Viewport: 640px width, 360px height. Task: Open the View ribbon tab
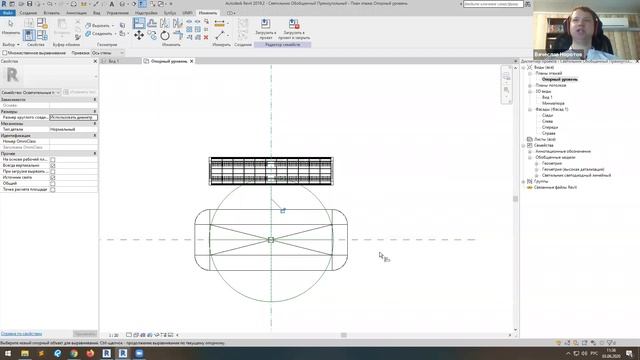[97, 13]
